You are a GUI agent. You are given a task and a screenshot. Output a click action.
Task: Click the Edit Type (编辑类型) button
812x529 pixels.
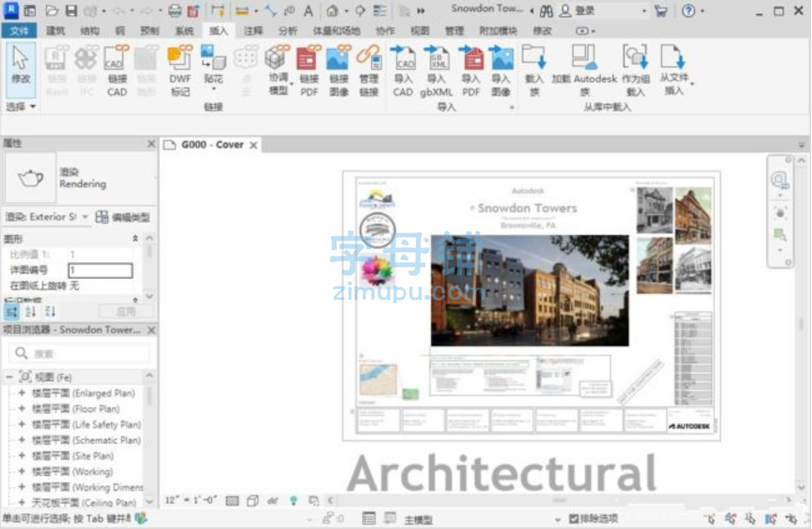[x=123, y=217]
